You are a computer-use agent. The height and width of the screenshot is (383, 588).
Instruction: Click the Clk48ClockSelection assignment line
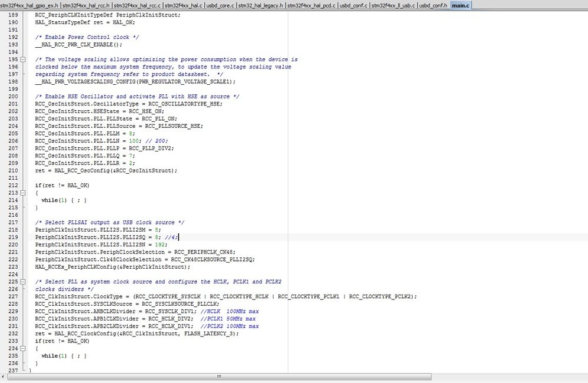coord(145,259)
